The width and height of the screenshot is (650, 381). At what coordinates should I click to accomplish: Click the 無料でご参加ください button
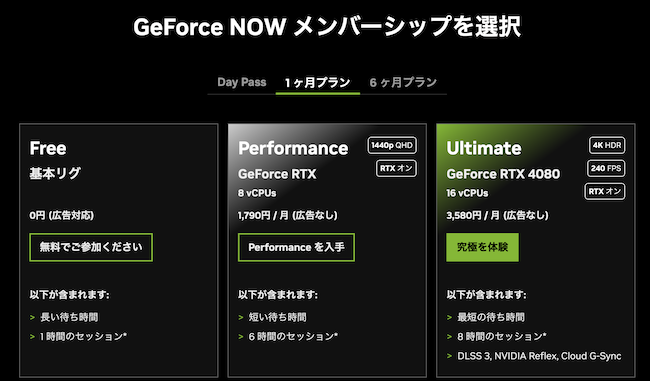click(91, 248)
